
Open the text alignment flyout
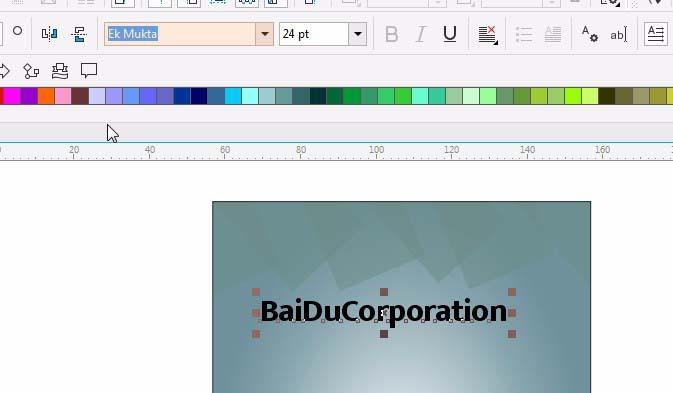click(488, 35)
